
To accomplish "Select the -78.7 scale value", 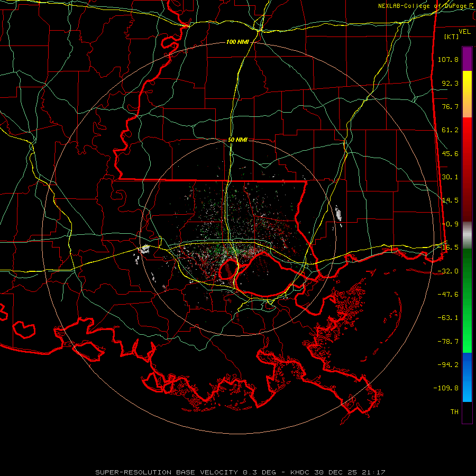I will pyautogui.click(x=448, y=342).
